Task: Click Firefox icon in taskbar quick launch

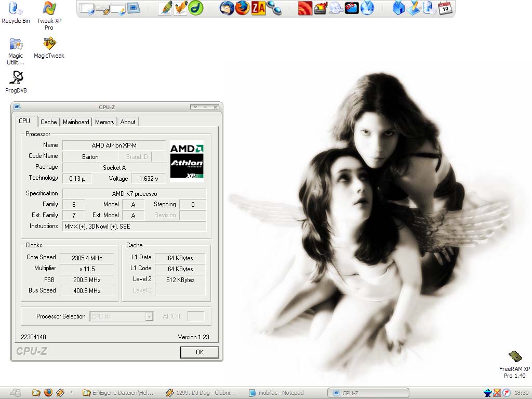Action: click(48, 393)
